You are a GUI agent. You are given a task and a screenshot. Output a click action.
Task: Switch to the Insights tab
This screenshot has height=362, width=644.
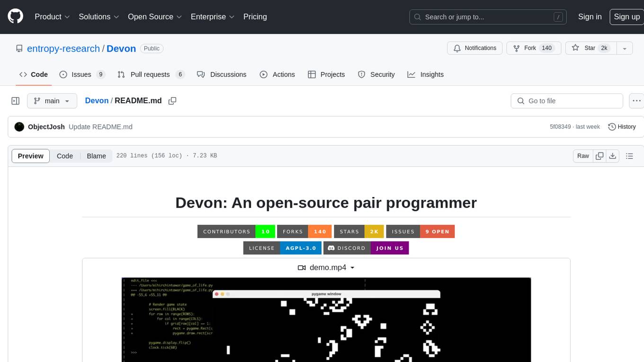coord(426,74)
